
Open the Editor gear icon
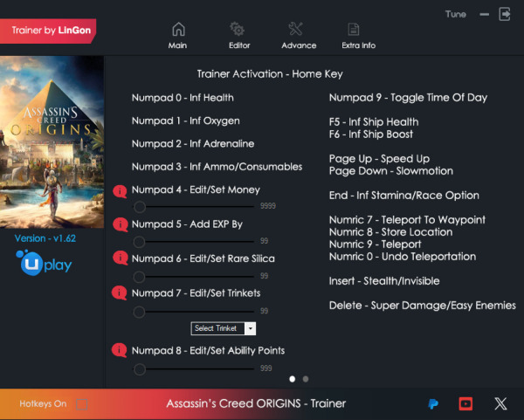(x=238, y=29)
